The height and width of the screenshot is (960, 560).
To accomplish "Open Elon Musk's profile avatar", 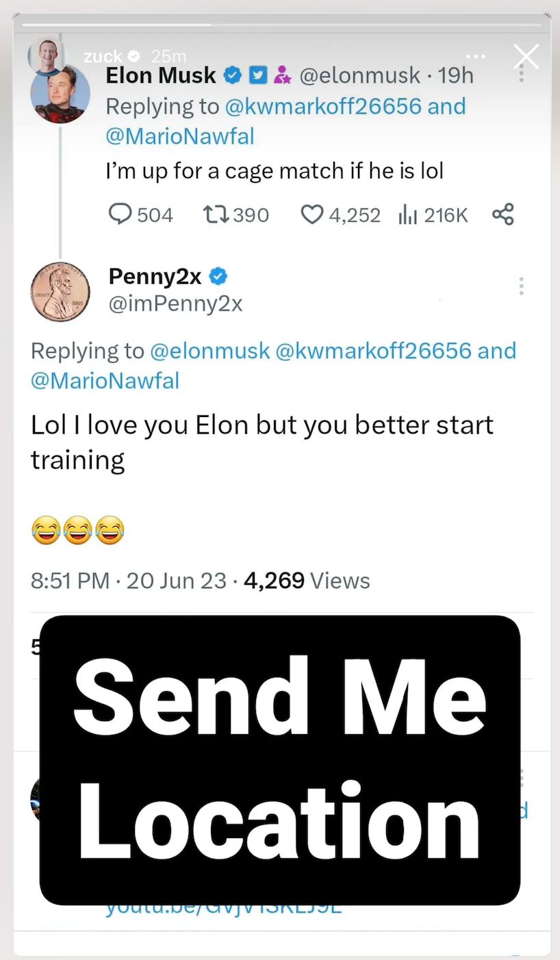I will coord(60,94).
